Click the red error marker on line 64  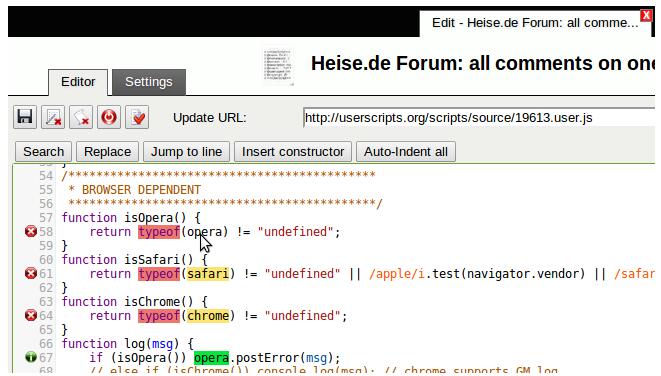31,315
